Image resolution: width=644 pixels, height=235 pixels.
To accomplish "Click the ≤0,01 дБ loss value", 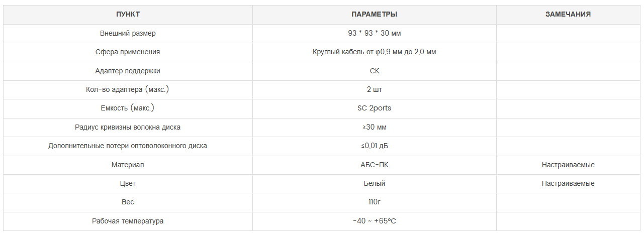I will coord(374,146).
